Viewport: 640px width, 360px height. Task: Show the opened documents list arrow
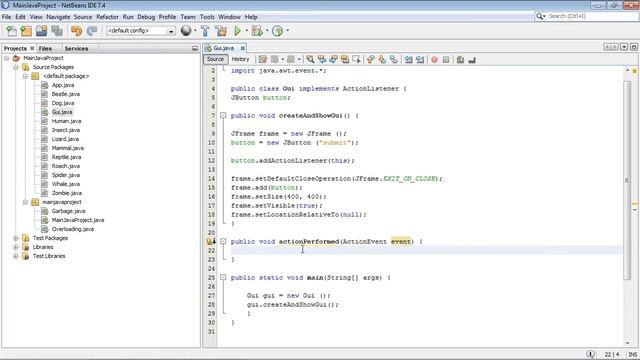(x=624, y=47)
